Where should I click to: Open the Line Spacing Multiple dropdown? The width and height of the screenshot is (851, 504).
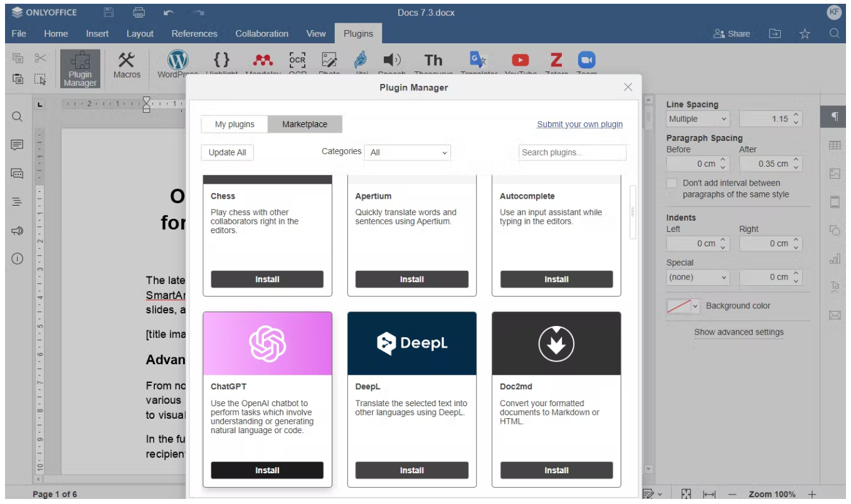(698, 119)
